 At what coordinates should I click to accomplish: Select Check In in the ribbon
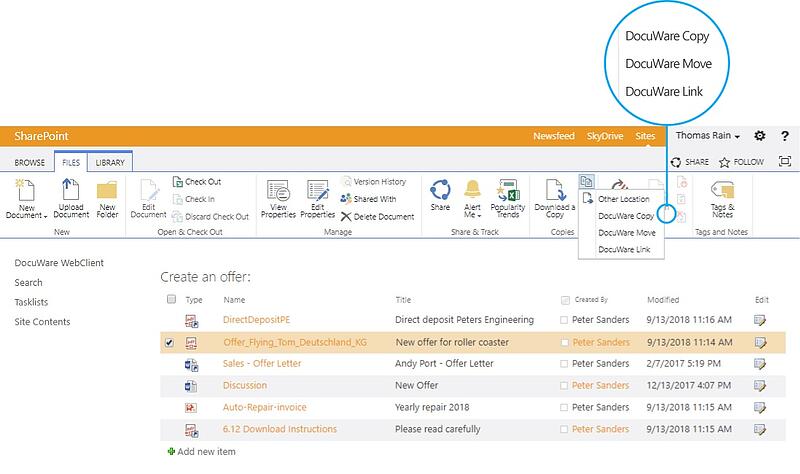point(194,199)
